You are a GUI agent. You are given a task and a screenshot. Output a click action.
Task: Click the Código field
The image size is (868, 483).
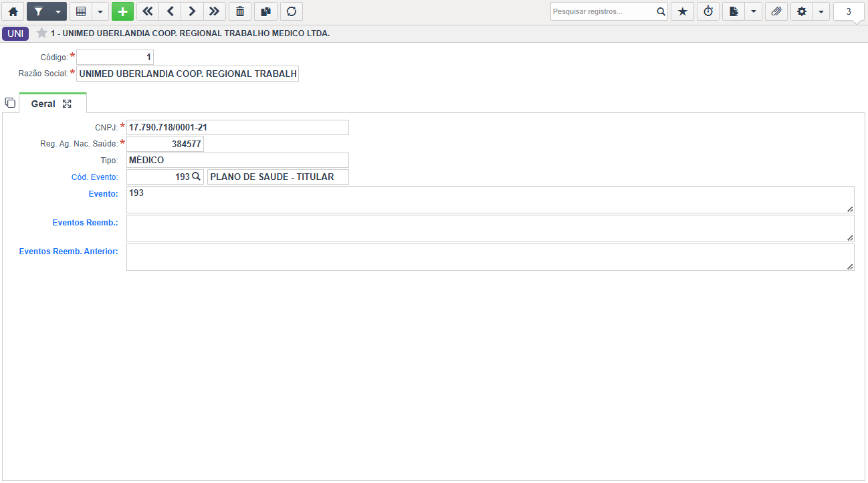115,58
